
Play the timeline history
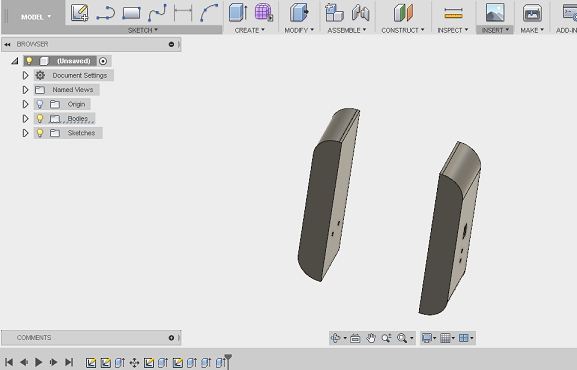pos(39,362)
